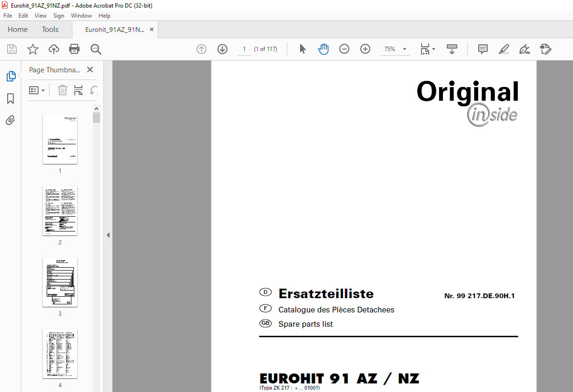The width and height of the screenshot is (573, 392).
Task: Click the 'Ersatzteilliste' heading text
Action: click(326, 293)
